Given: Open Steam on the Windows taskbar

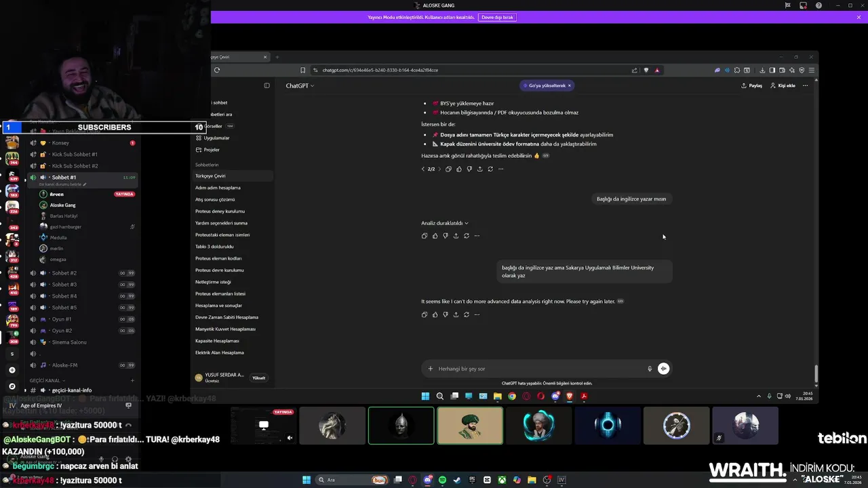Looking at the screenshot, I should pos(457,480).
